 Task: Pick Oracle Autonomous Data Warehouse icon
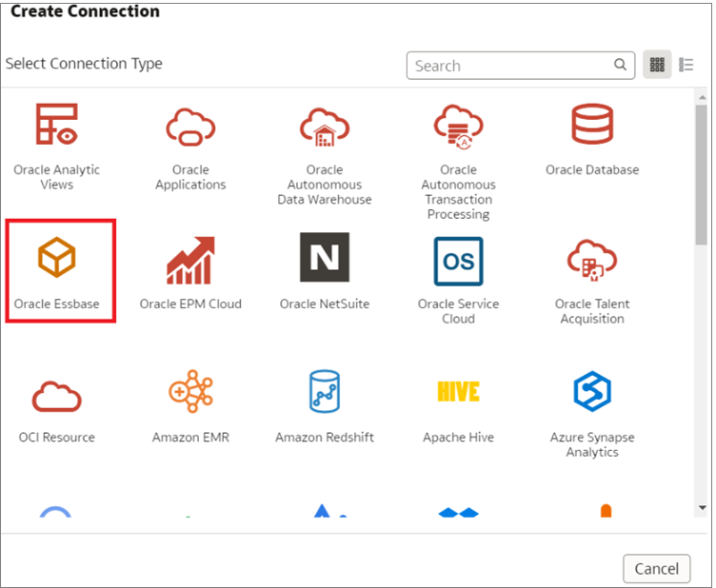click(x=325, y=127)
